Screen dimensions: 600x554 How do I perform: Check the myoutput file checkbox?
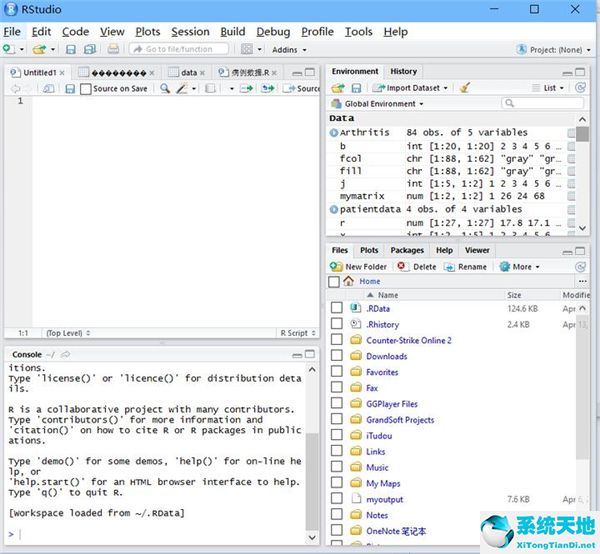click(x=336, y=499)
